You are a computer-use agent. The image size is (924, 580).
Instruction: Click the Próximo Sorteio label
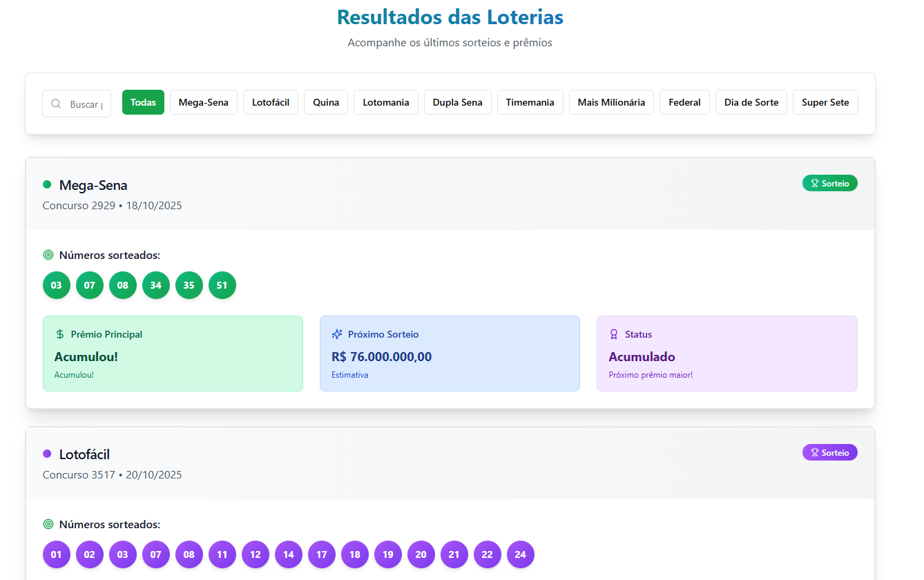(383, 334)
